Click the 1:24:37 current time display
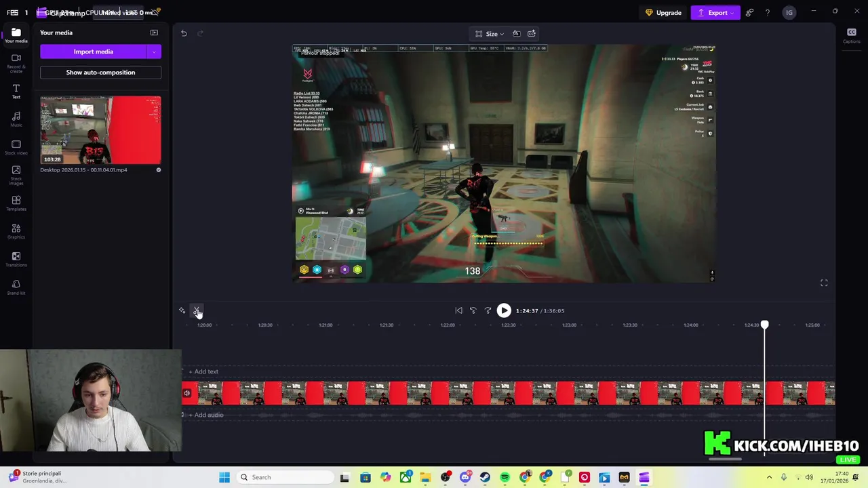Screen dimensions: 868x488 click(x=527, y=311)
